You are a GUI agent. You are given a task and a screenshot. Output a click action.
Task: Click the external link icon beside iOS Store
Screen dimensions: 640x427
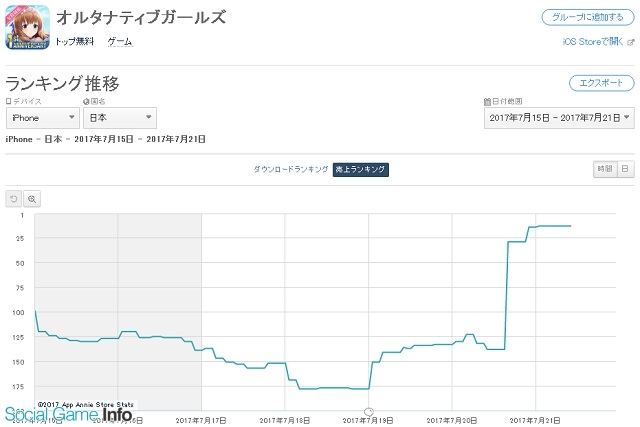pyautogui.click(x=631, y=42)
